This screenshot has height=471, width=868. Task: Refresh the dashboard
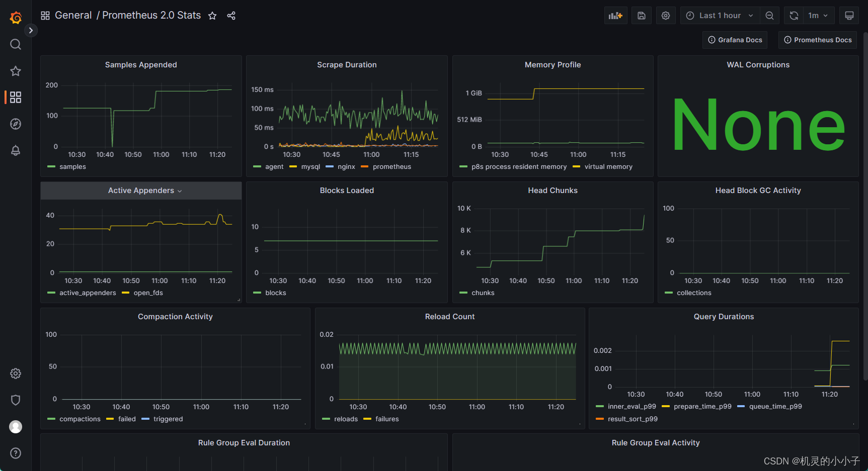(x=794, y=16)
